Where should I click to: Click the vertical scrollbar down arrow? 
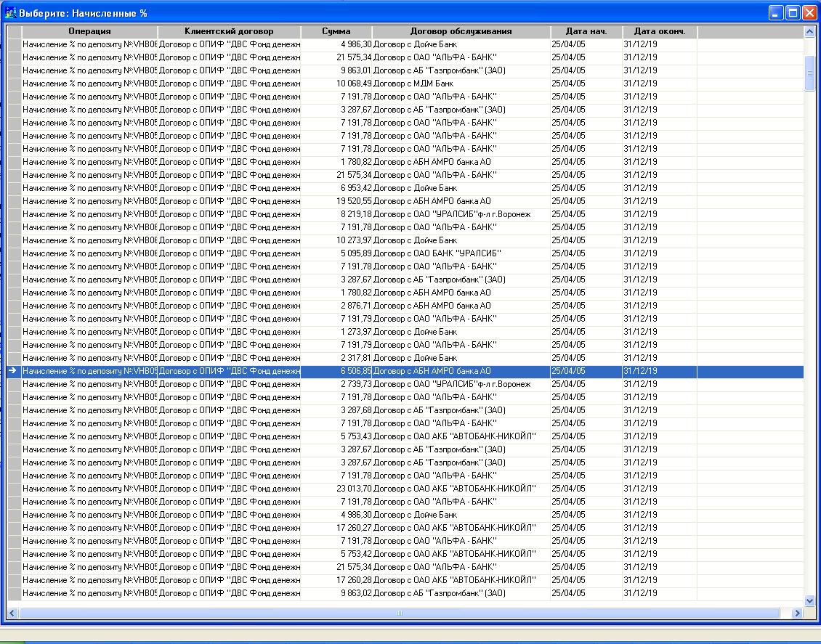click(x=809, y=601)
